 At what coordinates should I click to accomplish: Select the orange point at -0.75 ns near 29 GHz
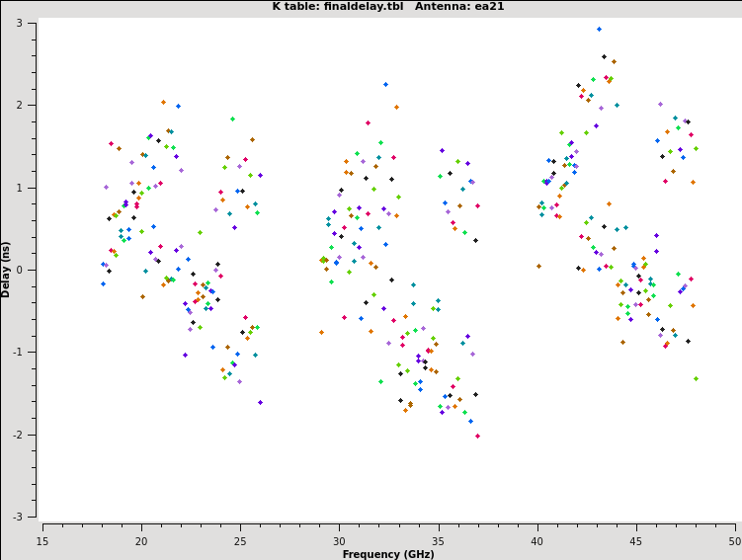click(321, 332)
